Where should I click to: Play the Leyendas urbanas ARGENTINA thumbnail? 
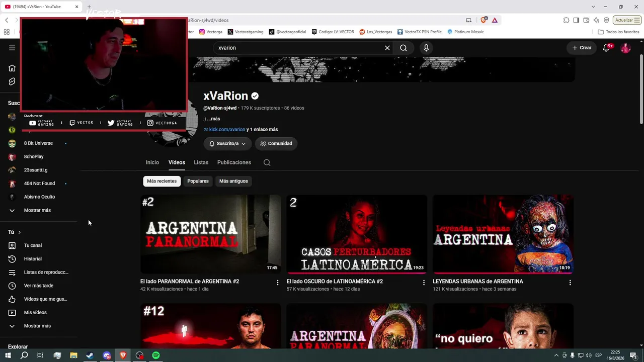503,234
